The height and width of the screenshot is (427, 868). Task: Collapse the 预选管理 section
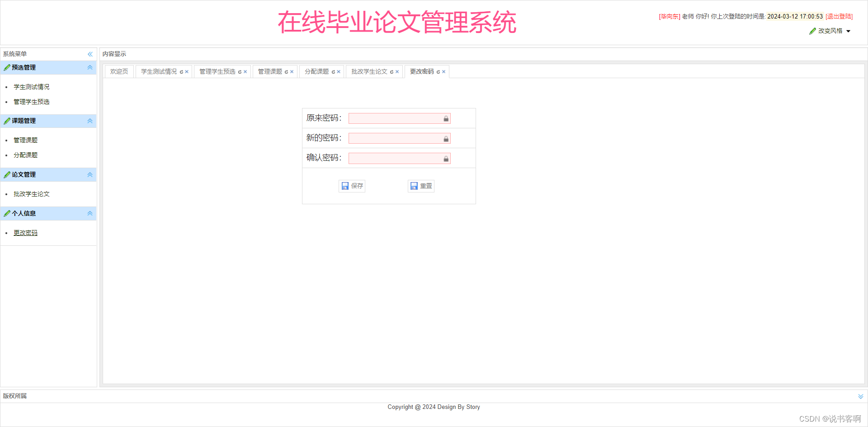pyautogui.click(x=90, y=67)
